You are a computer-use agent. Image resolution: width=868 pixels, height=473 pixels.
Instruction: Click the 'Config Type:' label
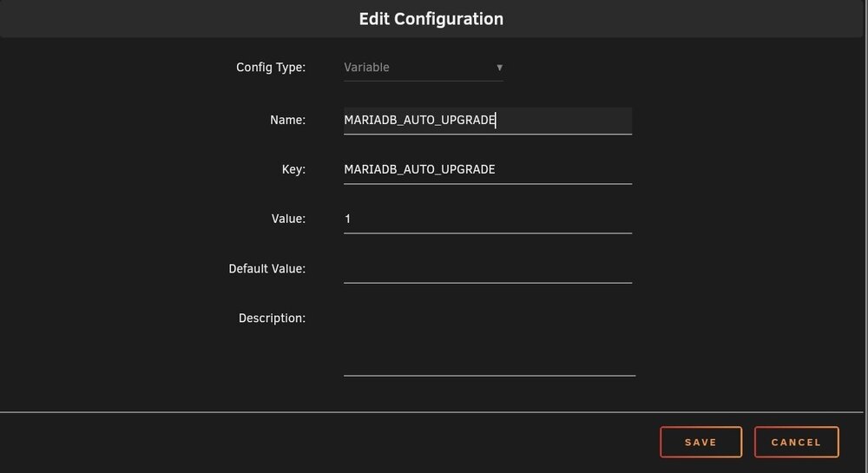pyautogui.click(x=271, y=68)
